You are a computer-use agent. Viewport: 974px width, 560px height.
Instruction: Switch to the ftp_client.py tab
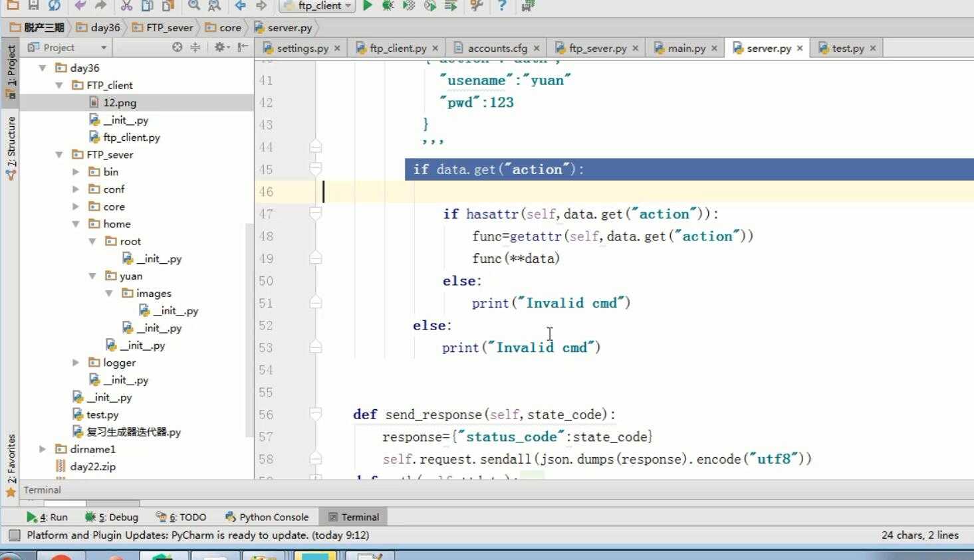tap(398, 48)
